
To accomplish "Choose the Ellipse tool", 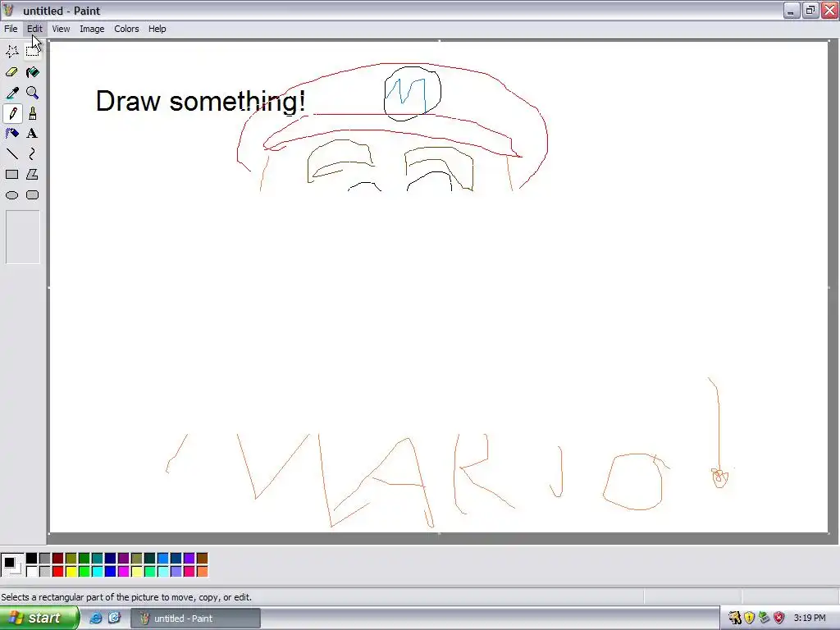I will tap(11, 195).
